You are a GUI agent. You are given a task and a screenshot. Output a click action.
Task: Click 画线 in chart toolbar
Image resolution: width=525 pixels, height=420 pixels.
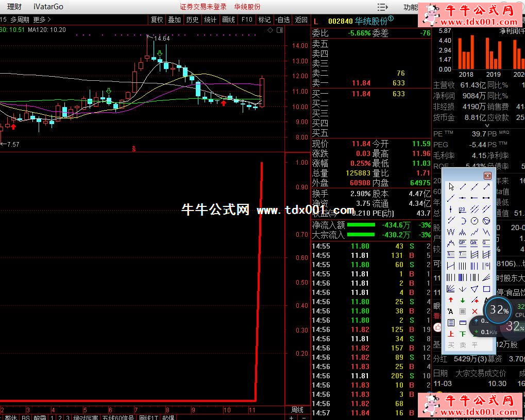(228, 20)
